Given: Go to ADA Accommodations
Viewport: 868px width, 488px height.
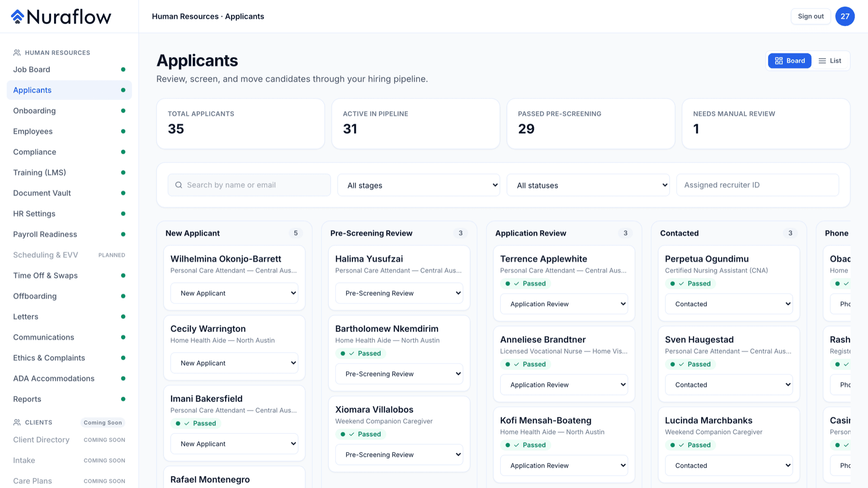Looking at the screenshot, I should [x=69, y=379].
